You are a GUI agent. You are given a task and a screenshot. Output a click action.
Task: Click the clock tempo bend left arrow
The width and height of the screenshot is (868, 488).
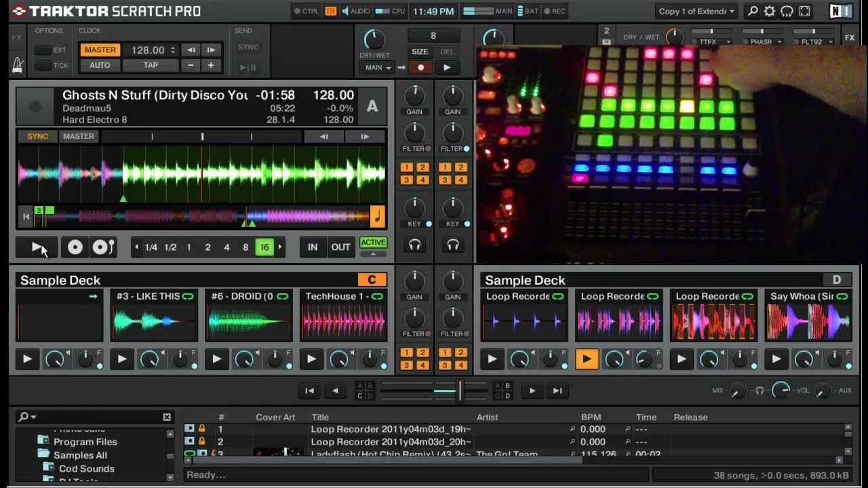pyautogui.click(x=191, y=50)
